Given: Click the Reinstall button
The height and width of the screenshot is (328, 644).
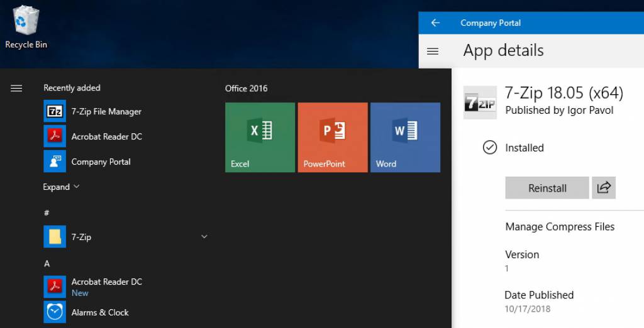Looking at the screenshot, I should tap(547, 188).
